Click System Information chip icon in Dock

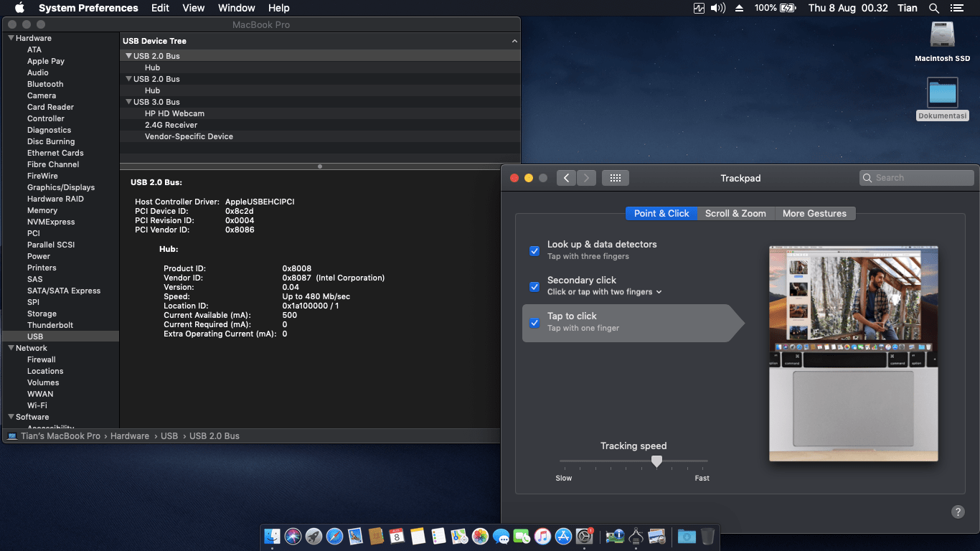[x=615, y=536]
